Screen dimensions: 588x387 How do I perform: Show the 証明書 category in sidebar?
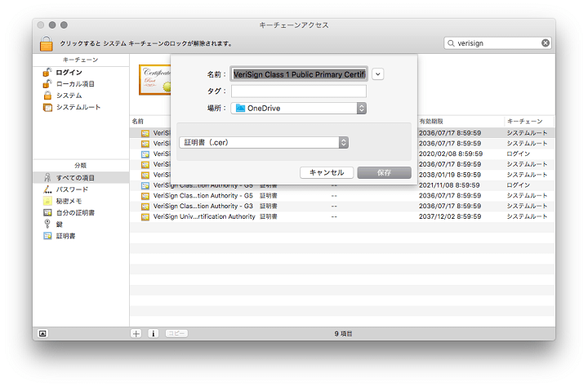point(65,236)
